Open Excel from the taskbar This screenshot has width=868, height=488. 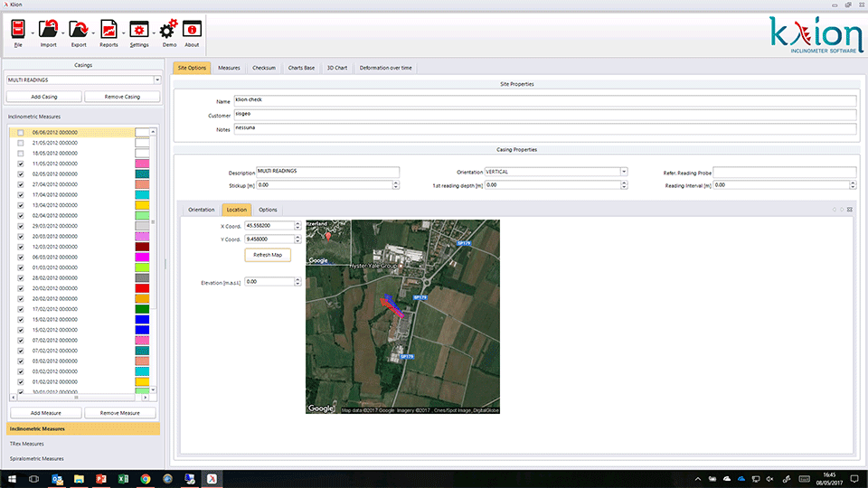pyautogui.click(x=122, y=479)
